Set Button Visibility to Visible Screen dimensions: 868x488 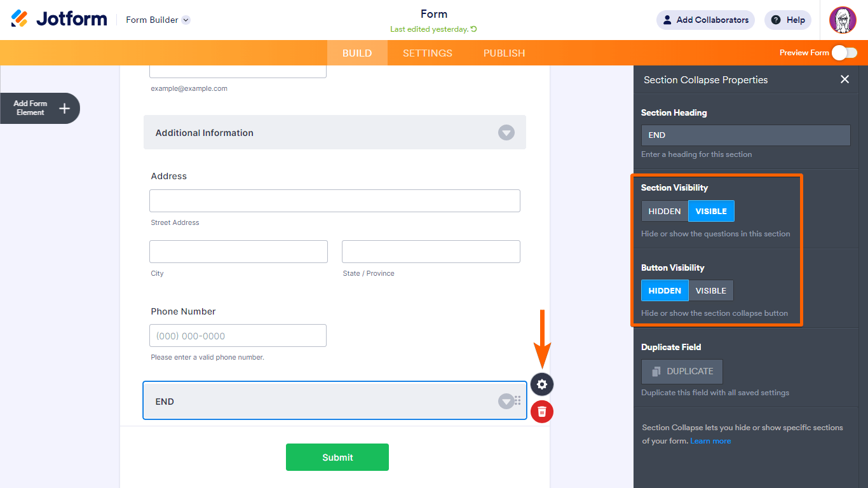[x=710, y=290]
